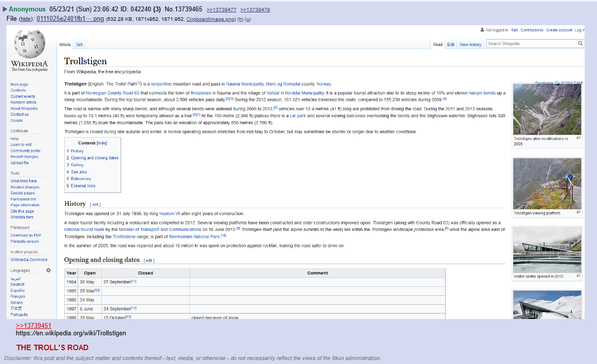Click [edit] next to the History heading
The width and height of the screenshot is (597, 364).
(x=95, y=204)
